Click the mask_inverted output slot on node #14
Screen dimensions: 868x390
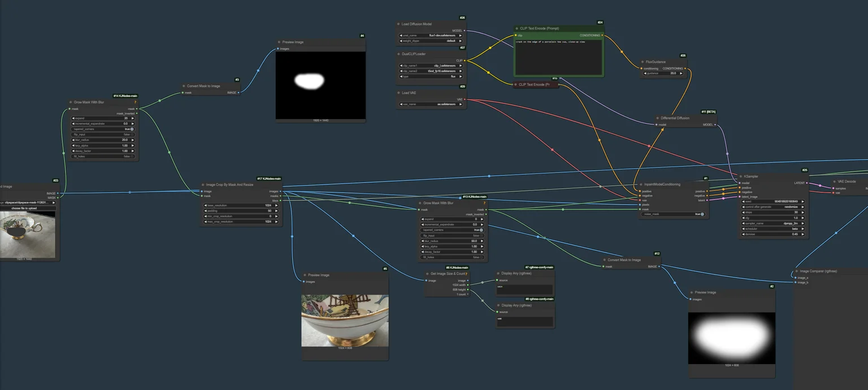pyautogui.click(x=137, y=113)
